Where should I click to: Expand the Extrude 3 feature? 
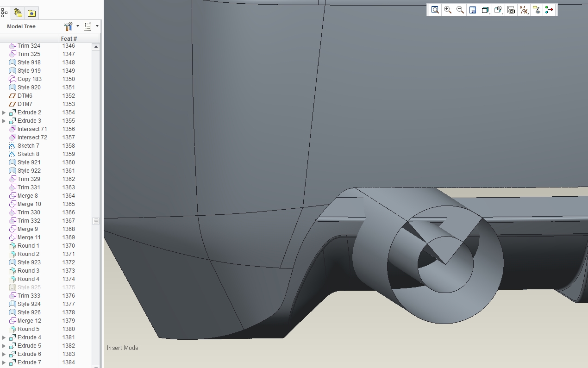4,121
